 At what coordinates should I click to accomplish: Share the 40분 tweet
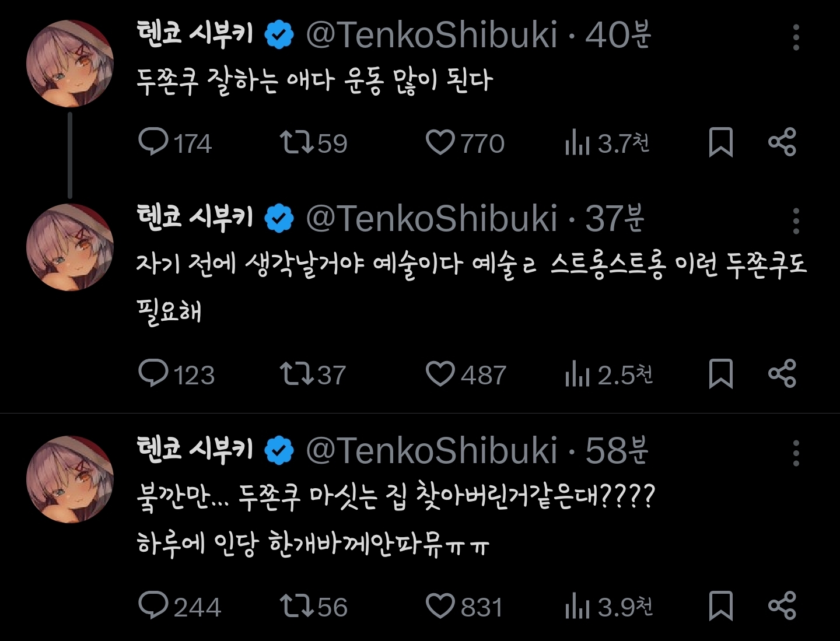(x=782, y=142)
